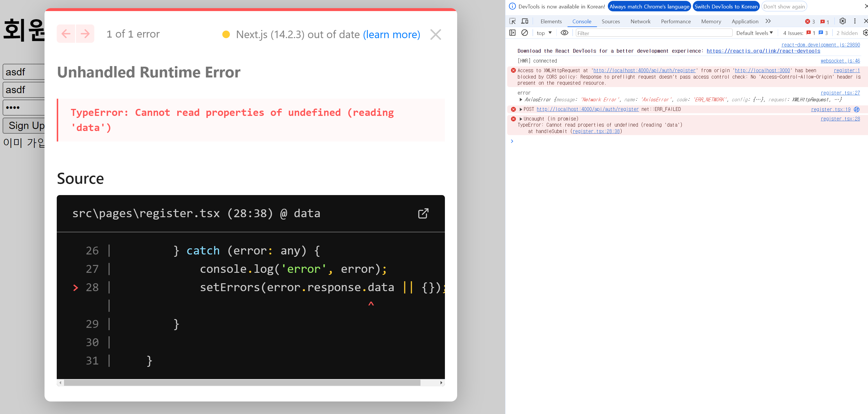
Task: Click the 'learn more' Next.js link
Action: coord(391,34)
